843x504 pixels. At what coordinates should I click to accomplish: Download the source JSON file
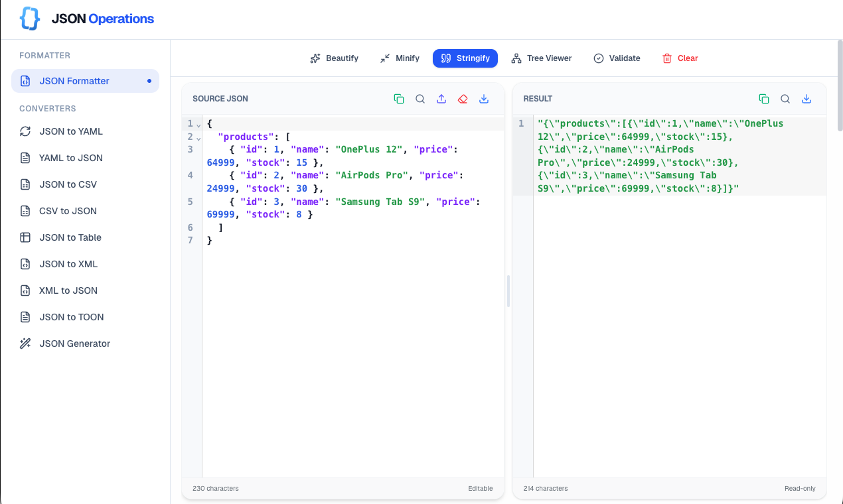click(484, 98)
